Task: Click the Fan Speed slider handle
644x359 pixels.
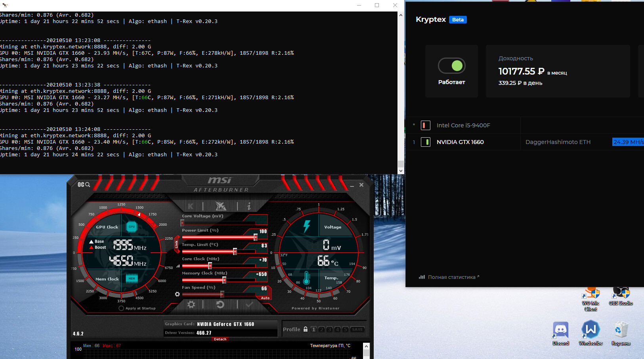Action: click(x=222, y=294)
